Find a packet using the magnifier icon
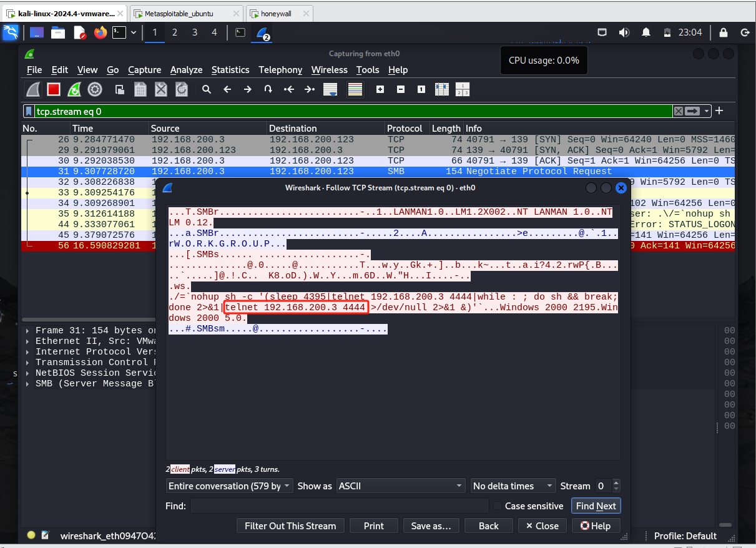Screen dimensions: 756x548 pos(207,89)
